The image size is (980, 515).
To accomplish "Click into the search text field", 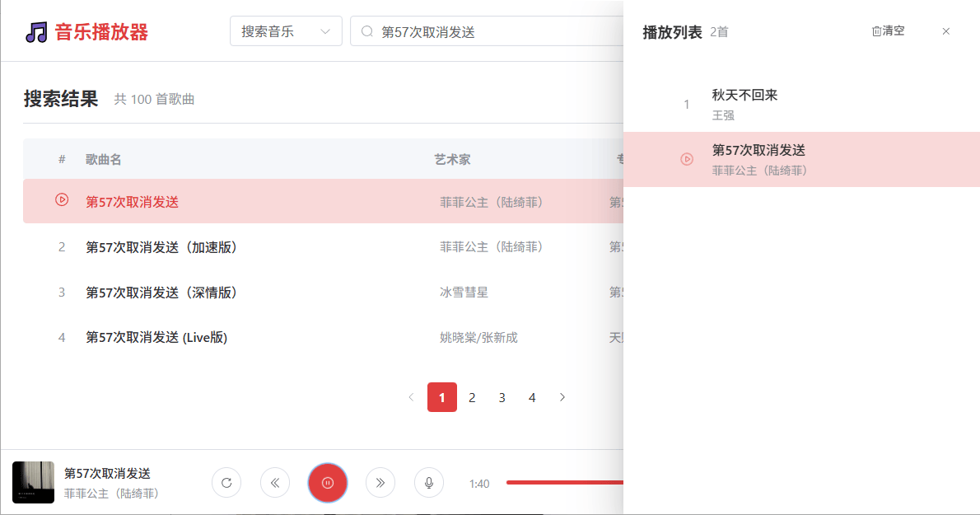I will click(x=494, y=32).
